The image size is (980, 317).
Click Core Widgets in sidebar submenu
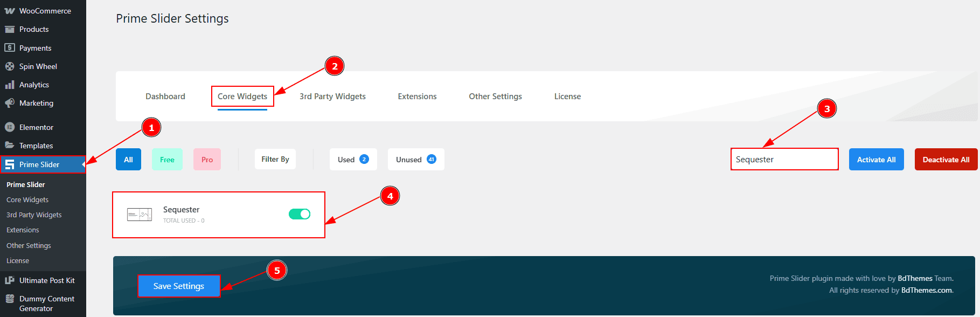click(27, 199)
